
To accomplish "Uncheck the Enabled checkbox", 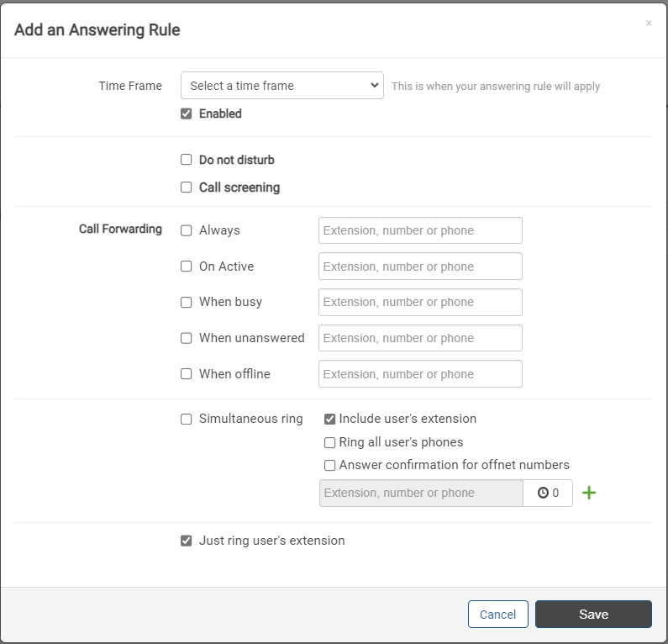I will (x=187, y=113).
